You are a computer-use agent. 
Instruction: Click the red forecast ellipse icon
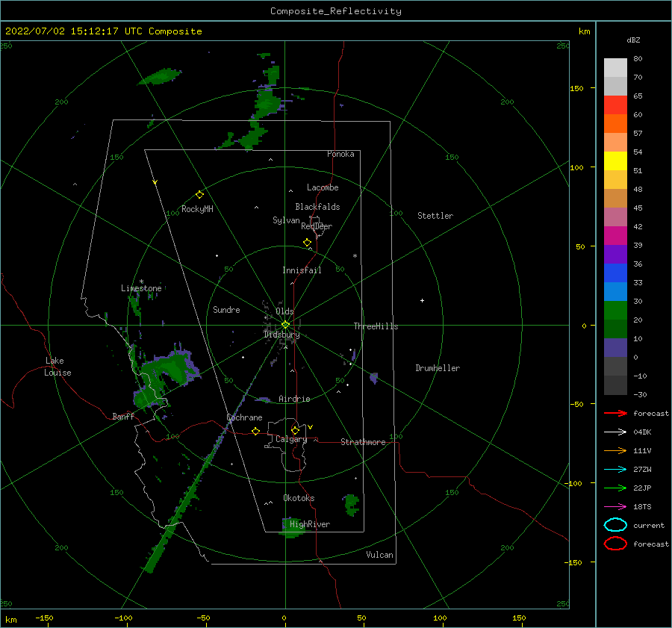615,544
